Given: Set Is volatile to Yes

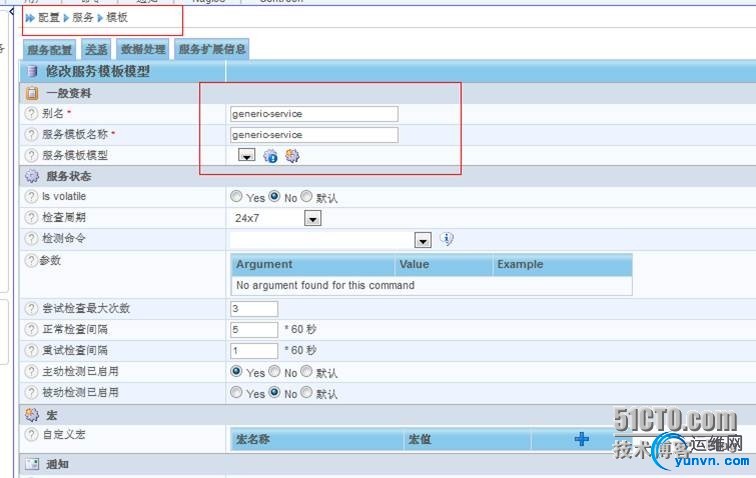Looking at the screenshot, I should [x=236, y=196].
